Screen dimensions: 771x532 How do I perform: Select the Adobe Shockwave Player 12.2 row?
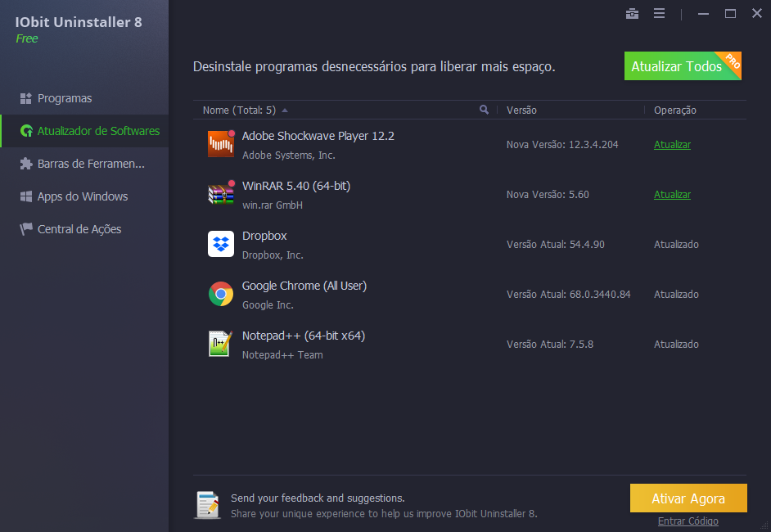point(470,145)
